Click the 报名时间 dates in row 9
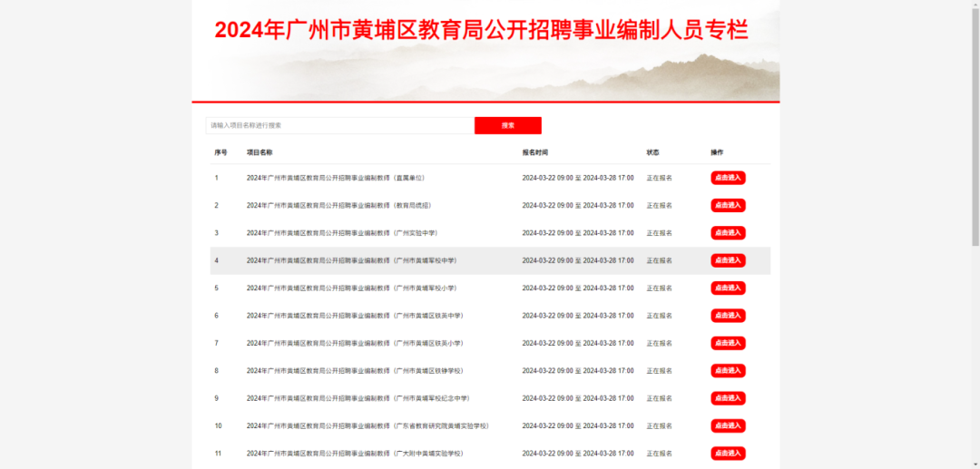Viewport: 980px width, 469px height. coord(578,398)
